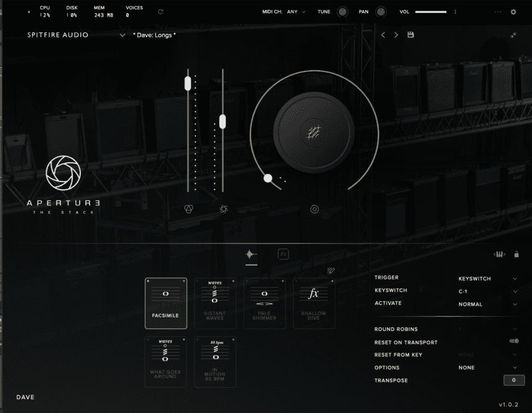Toggle the padlock lock icon
The height and width of the screenshot is (413, 532).
tap(516, 254)
